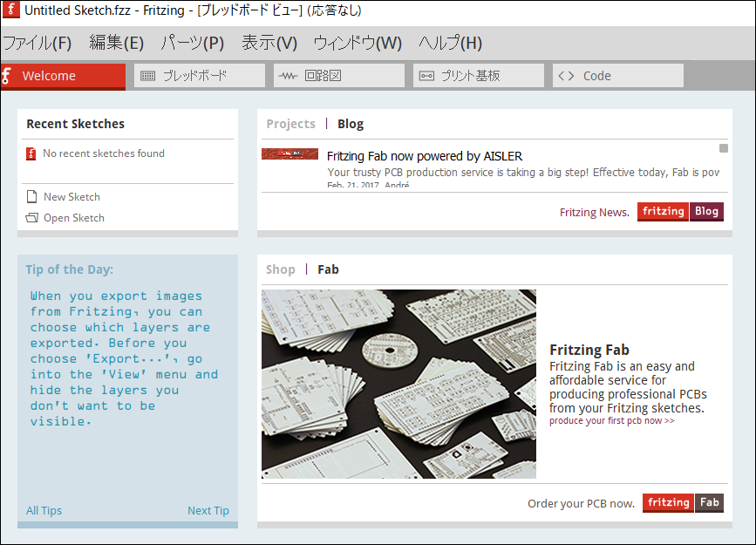Image resolution: width=756 pixels, height=545 pixels.
Task: Switch to the Code tab
Action: (x=618, y=76)
